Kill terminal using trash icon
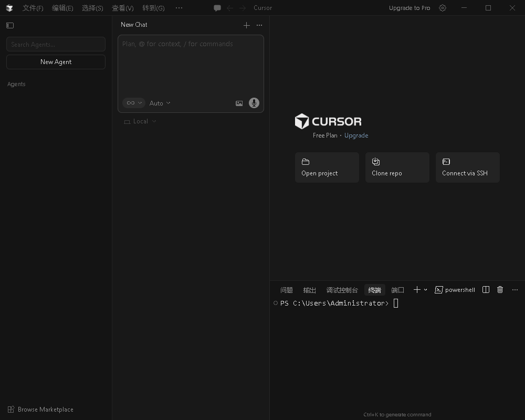The image size is (525, 420). [500, 290]
